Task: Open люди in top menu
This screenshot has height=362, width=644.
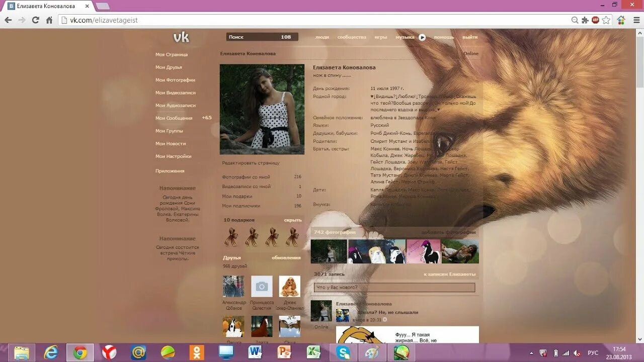Action: (322, 37)
